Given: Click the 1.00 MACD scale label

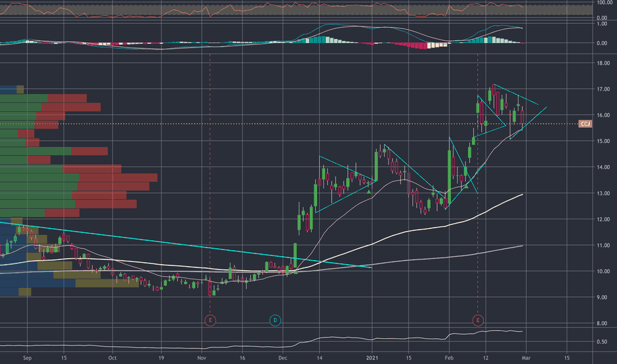Looking at the screenshot, I should coord(602,24).
